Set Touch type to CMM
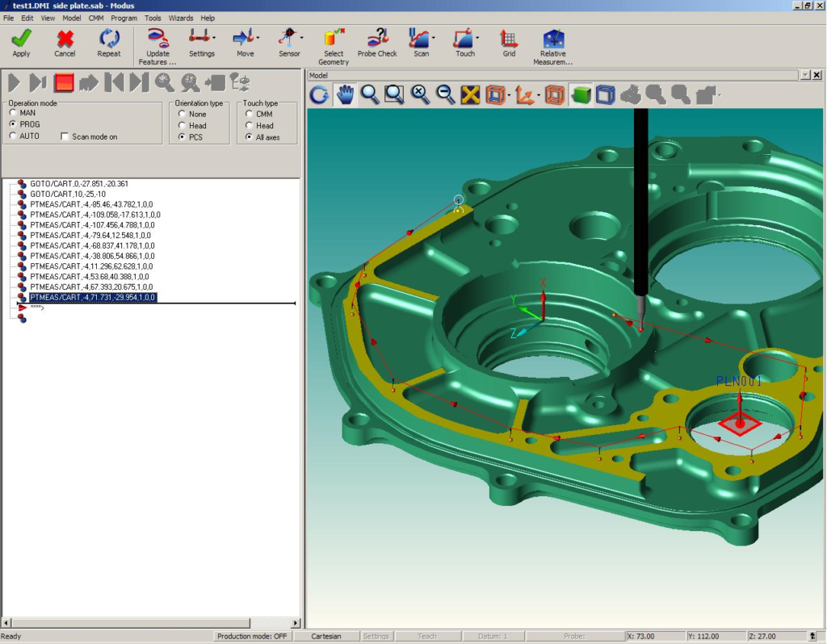This screenshot has width=827, height=644. click(249, 115)
